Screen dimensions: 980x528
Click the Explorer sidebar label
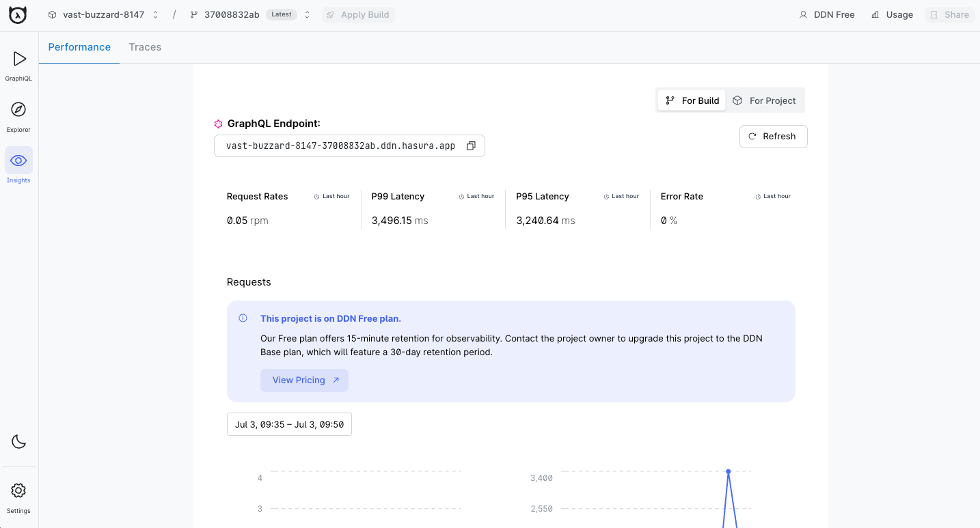[18, 130]
